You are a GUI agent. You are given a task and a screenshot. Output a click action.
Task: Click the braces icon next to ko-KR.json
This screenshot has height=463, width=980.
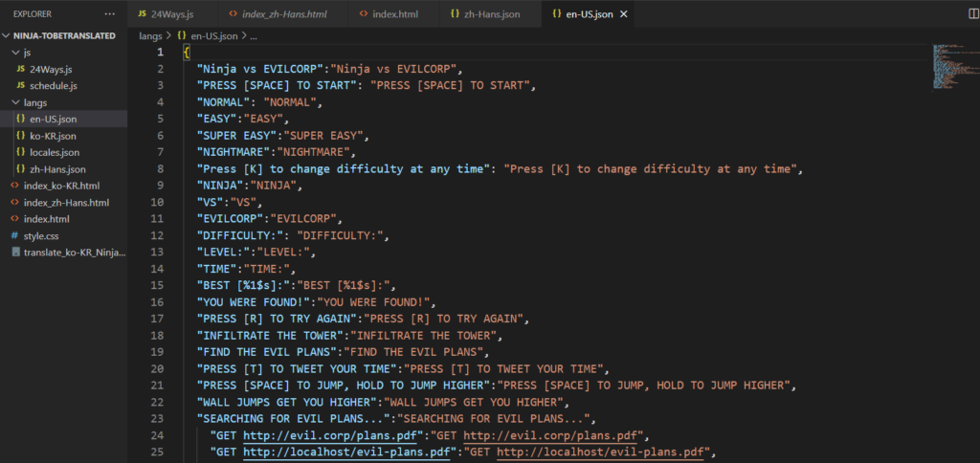pos(20,136)
